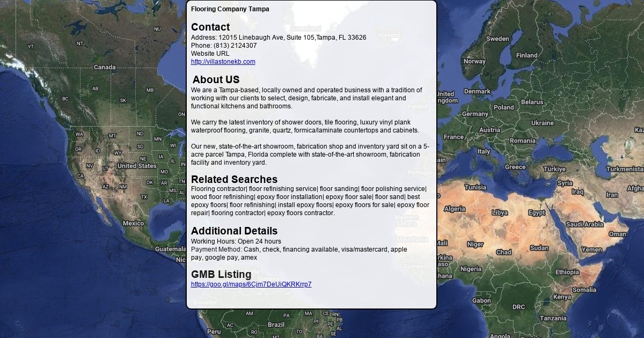Click the Egypt map label
This screenshot has height=338, width=644.
point(536,213)
